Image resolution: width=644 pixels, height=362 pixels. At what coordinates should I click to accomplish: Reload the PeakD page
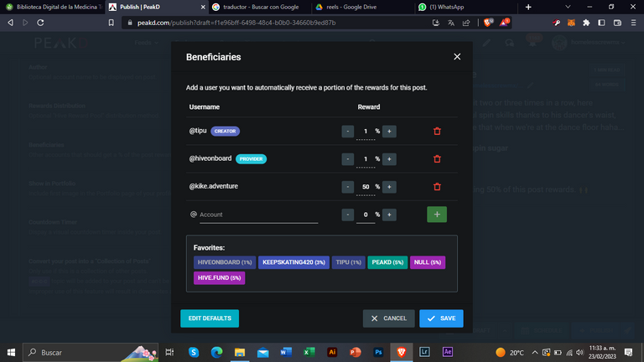pos(40,23)
